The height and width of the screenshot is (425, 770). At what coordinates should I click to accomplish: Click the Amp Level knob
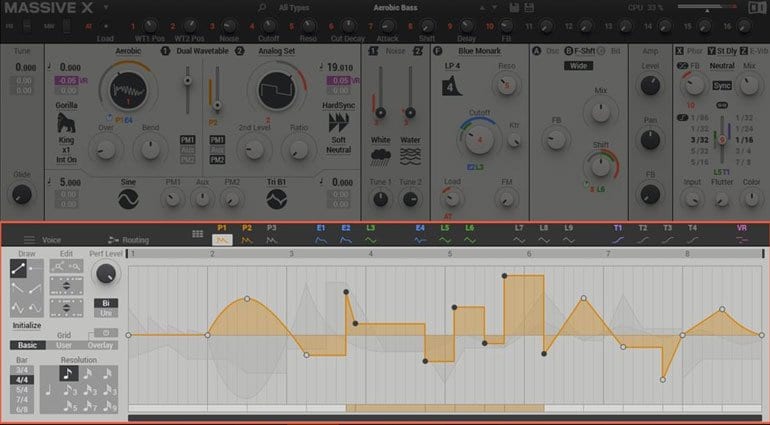650,85
